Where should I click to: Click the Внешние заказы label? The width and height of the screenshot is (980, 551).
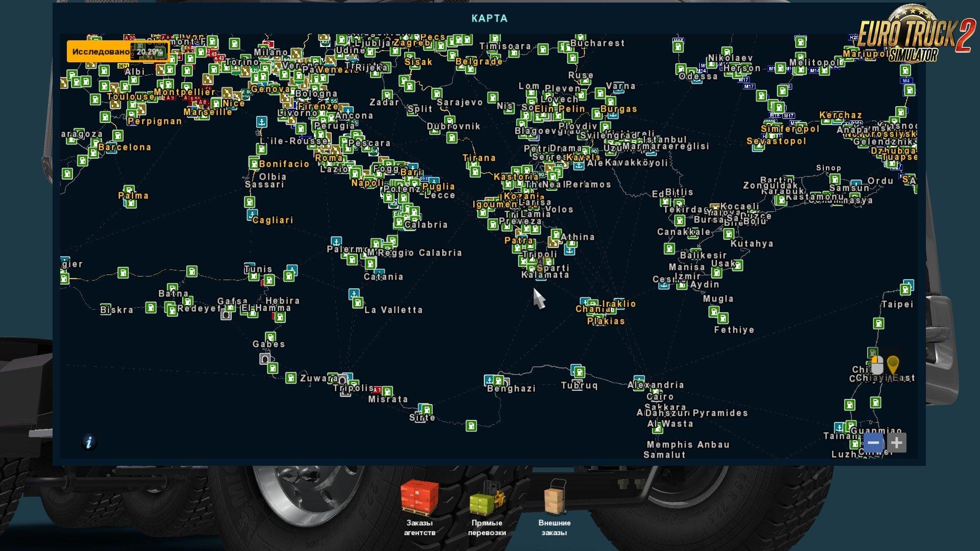coord(554,528)
